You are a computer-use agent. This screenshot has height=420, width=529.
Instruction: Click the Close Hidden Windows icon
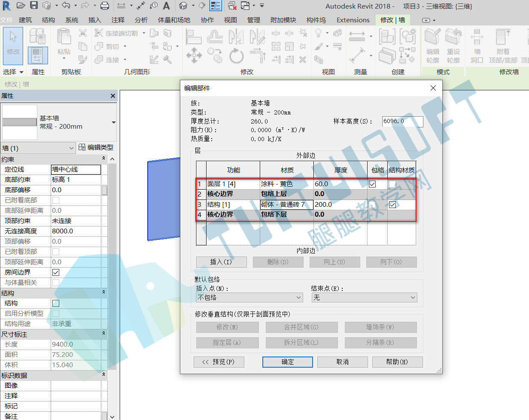tap(232, 6)
